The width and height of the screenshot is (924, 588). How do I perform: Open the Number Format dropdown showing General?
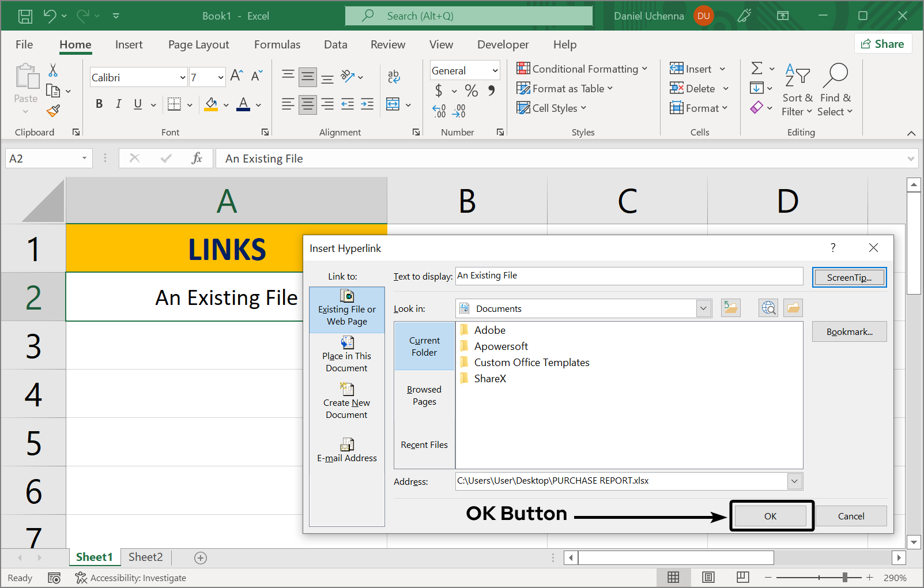click(465, 70)
